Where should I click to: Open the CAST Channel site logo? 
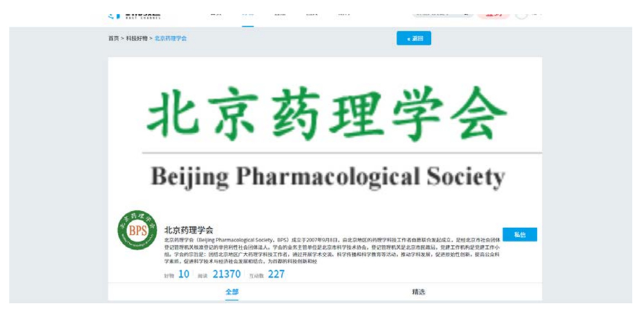(135, 15)
